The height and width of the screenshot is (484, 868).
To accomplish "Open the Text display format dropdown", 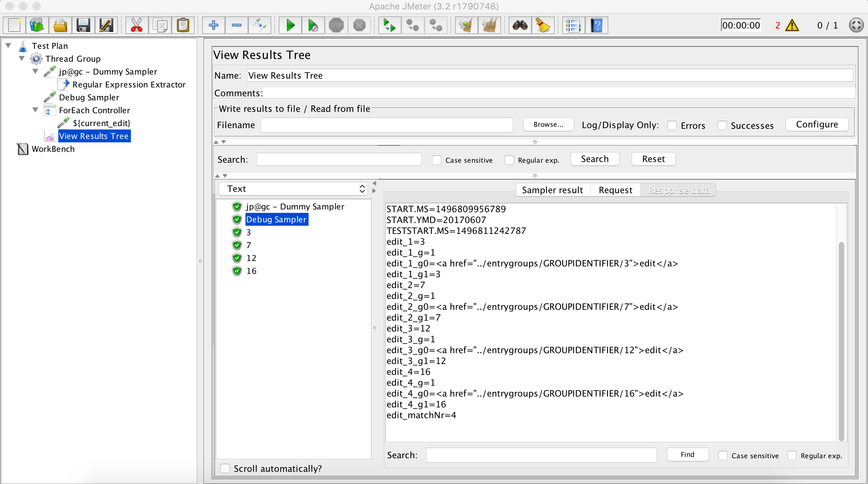I will 293,188.
